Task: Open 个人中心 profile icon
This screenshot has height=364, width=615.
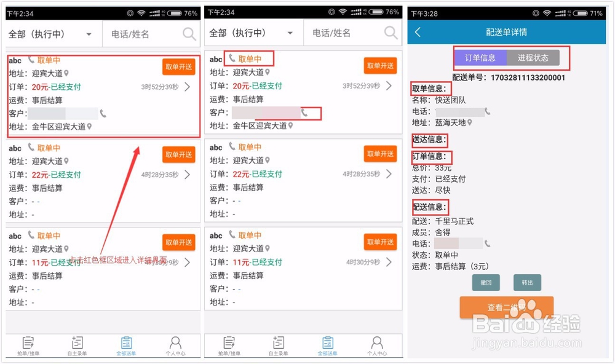Action: coord(176,344)
